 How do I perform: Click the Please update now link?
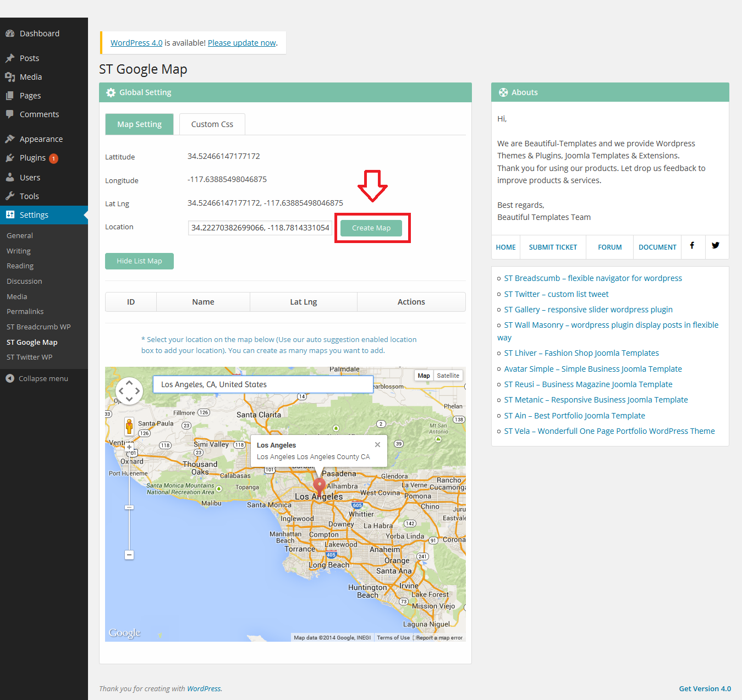coord(242,43)
